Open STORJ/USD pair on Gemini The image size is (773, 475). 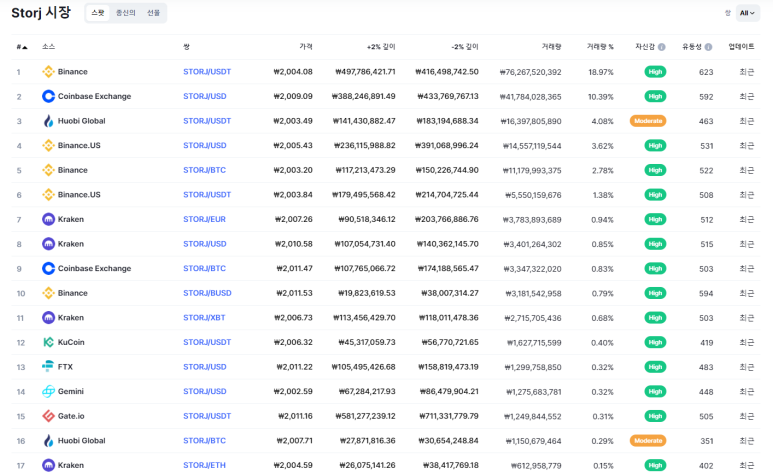pos(205,392)
